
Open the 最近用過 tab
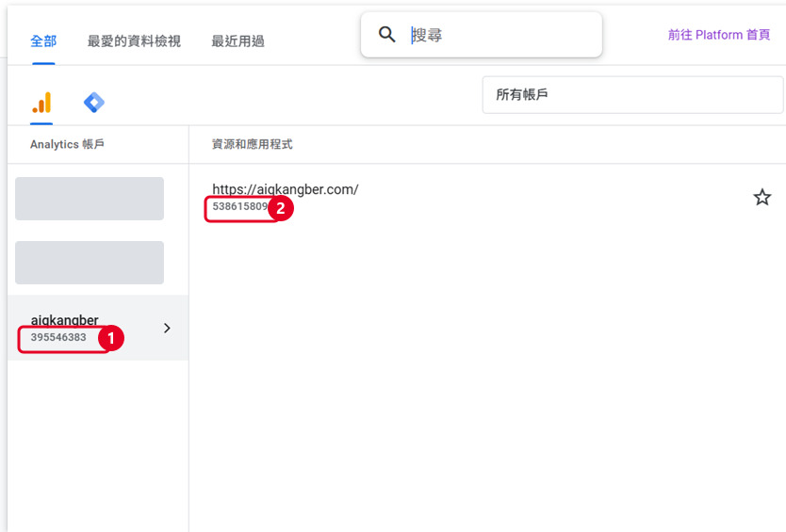pyautogui.click(x=237, y=41)
